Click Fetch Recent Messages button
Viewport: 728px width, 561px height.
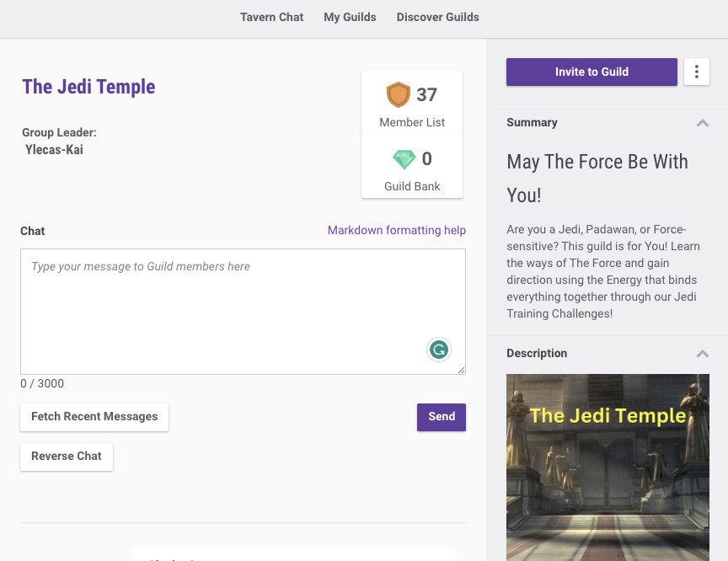click(x=94, y=417)
